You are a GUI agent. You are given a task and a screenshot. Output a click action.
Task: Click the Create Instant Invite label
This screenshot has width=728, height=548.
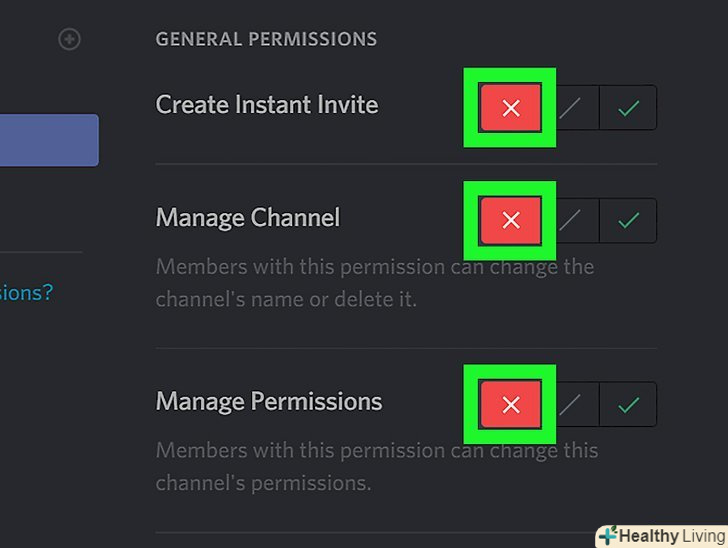click(267, 105)
